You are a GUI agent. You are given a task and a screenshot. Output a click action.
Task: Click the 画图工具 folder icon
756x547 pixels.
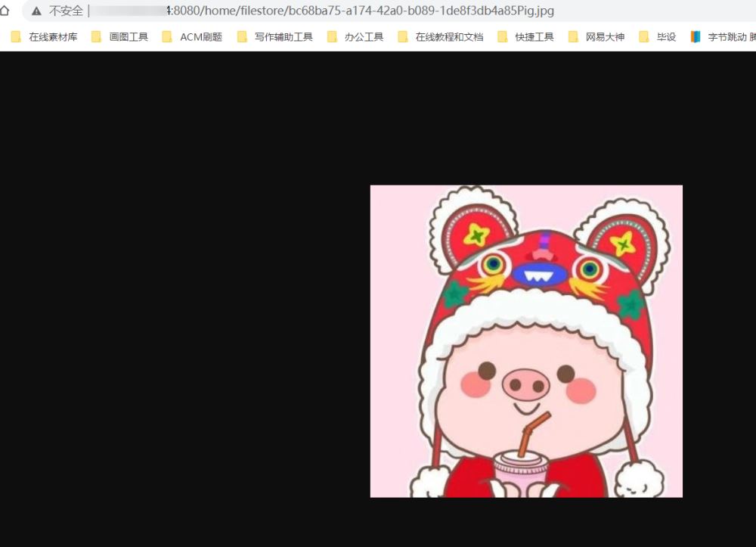[95, 36]
